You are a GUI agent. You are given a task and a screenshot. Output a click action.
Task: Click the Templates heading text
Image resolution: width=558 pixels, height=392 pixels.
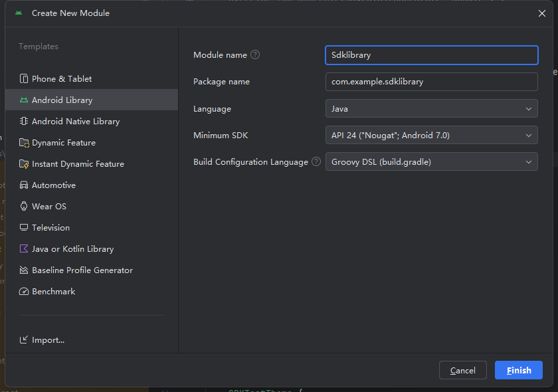tap(39, 47)
